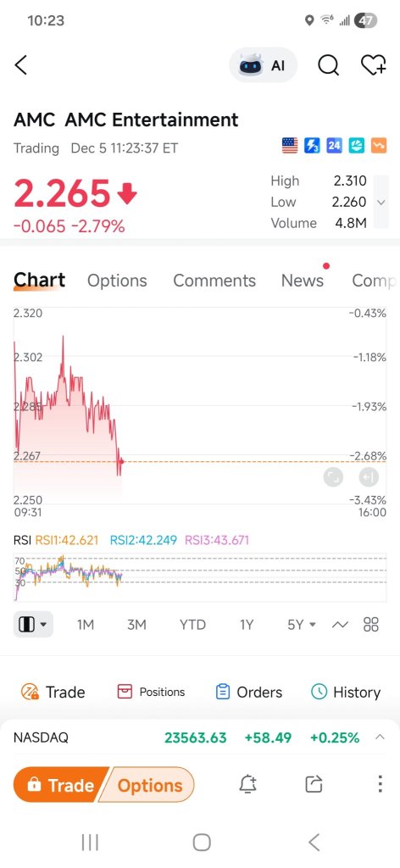
Task: Share the stock via share icon
Action: (x=314, y=784)
